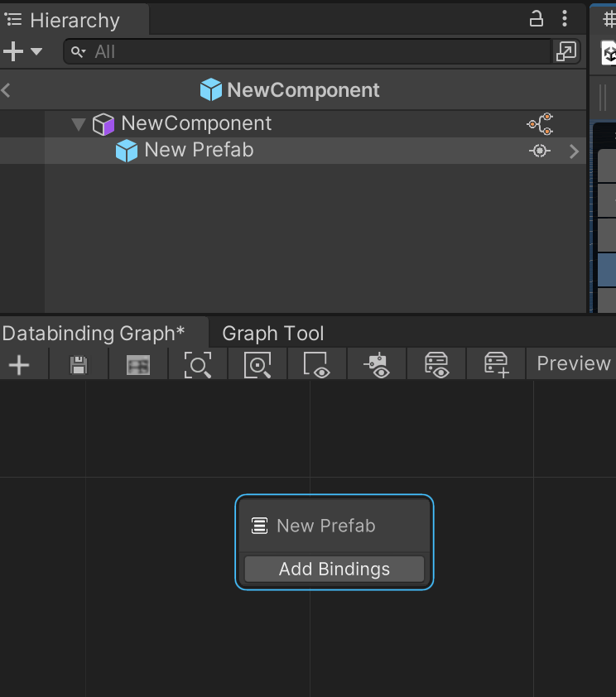Select the Databinding Graph tab
This screenshot has width=616, height=697.
[94, 334]
